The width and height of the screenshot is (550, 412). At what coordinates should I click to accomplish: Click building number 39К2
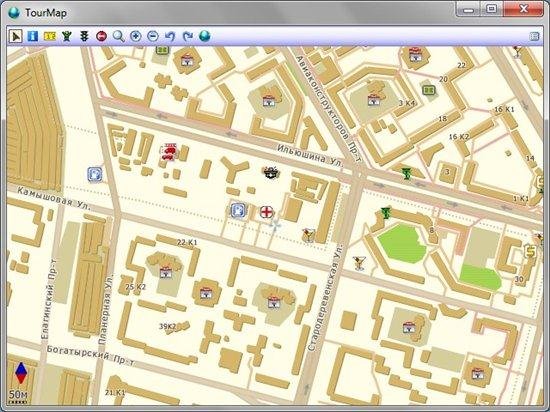[x=168, y=326]
